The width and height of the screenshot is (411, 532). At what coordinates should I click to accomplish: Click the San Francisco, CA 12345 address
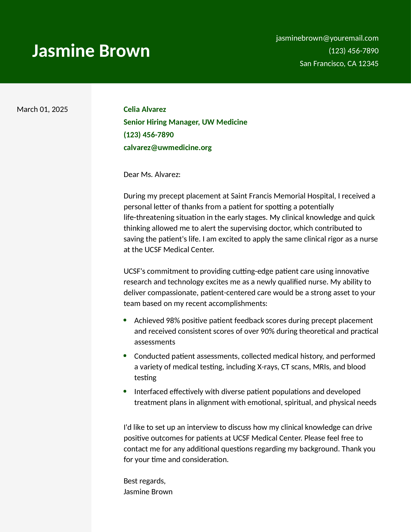(x=339, y=64)
